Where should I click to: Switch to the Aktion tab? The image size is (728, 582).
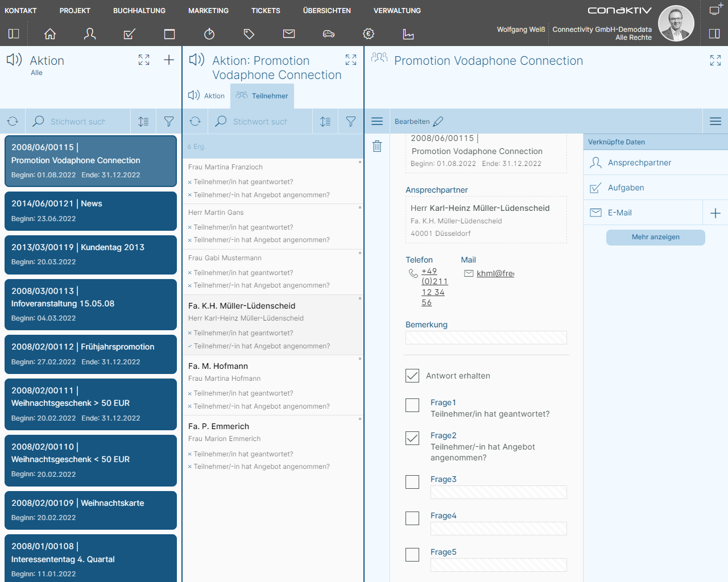[x=207, y=95]
